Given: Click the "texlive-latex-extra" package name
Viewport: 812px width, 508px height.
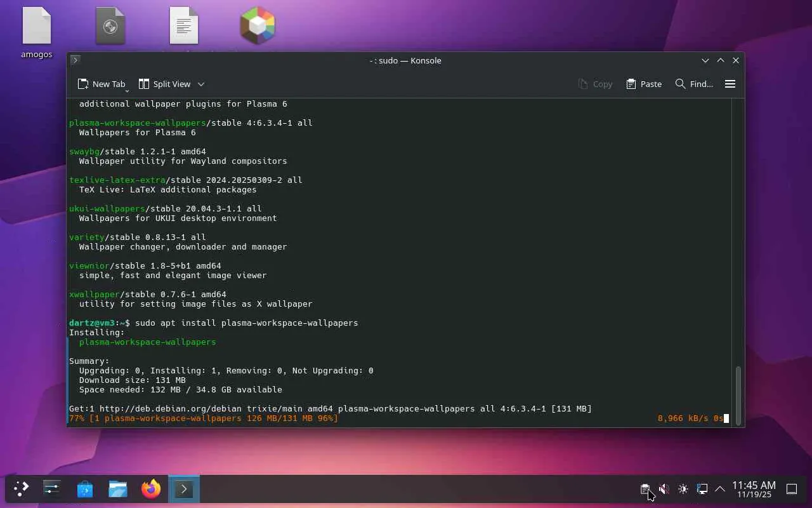Looking at the screenshot, I should tap(117, 180).
